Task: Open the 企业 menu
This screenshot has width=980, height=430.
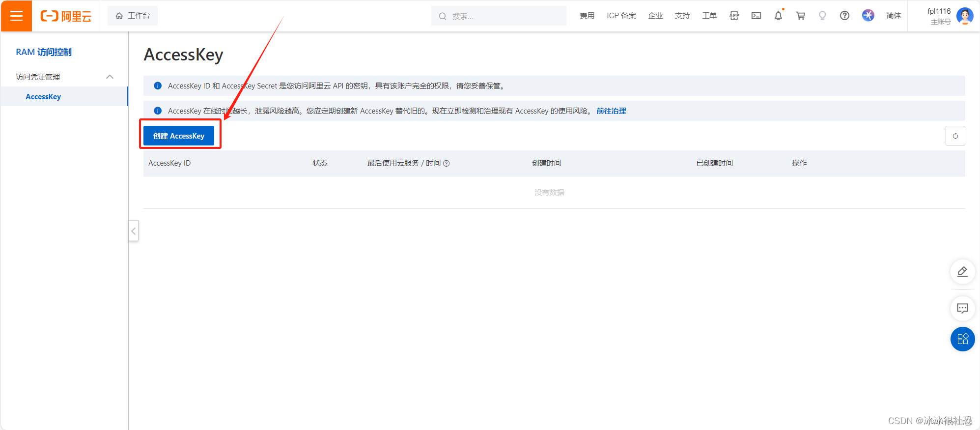Action: click(656, 16)
